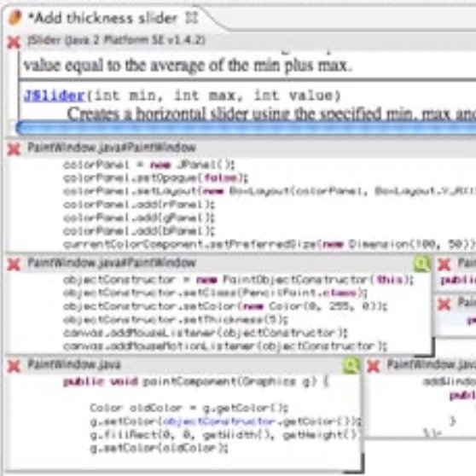
Task: Open the JSlider constructor link
Action: coord(55,96)
